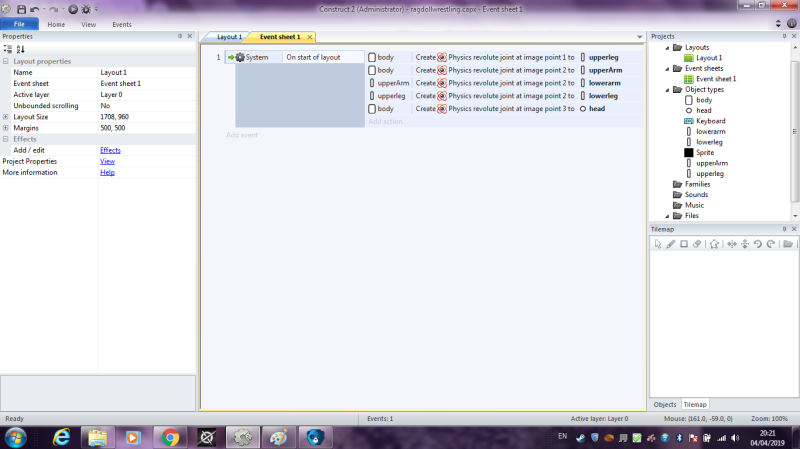800x449 pixels.
Task: Click Add action under event 1
Action: coord(385,121)
